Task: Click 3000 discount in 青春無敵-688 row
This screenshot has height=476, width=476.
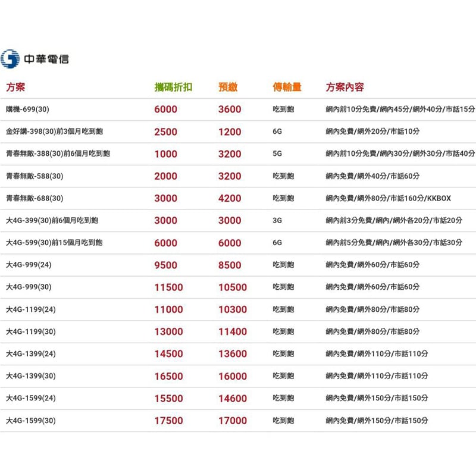Action: pos(166,198)
